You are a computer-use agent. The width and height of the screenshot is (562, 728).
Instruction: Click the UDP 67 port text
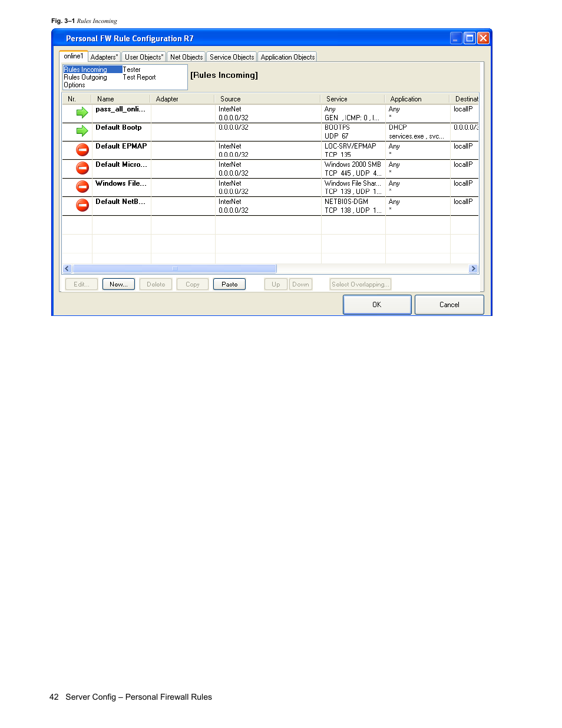pos(336,136)
